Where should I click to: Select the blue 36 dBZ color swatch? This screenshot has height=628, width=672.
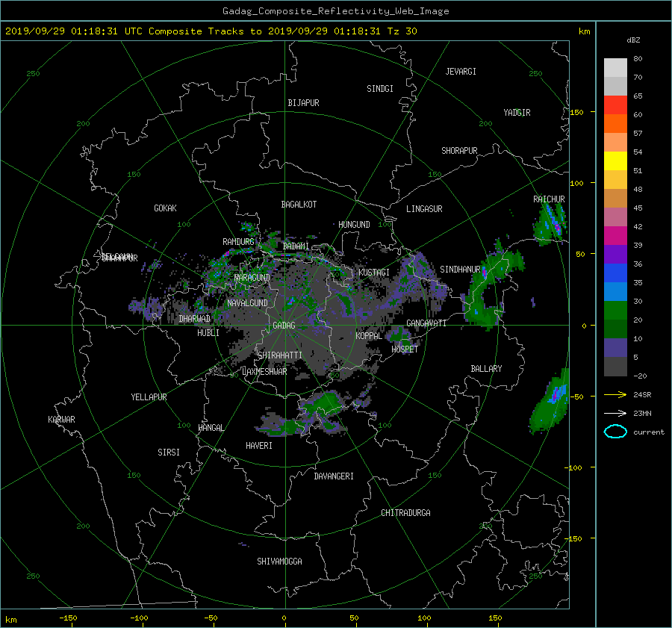click(615, 273)
